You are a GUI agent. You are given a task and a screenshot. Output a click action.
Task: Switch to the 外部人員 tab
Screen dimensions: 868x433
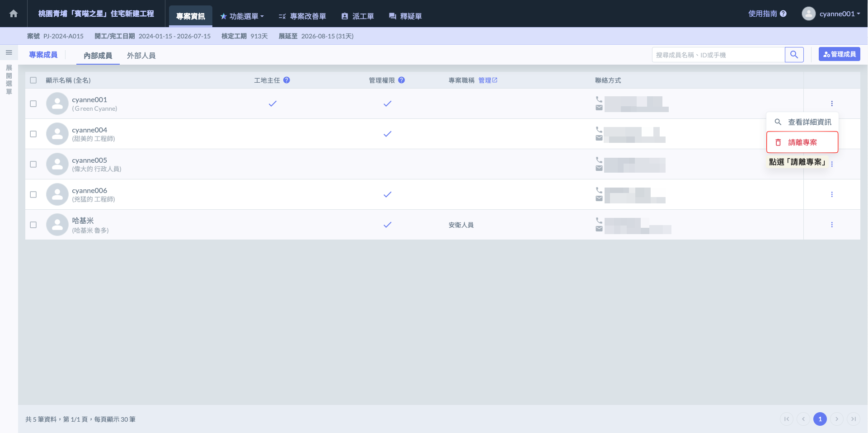pos(141,56)
